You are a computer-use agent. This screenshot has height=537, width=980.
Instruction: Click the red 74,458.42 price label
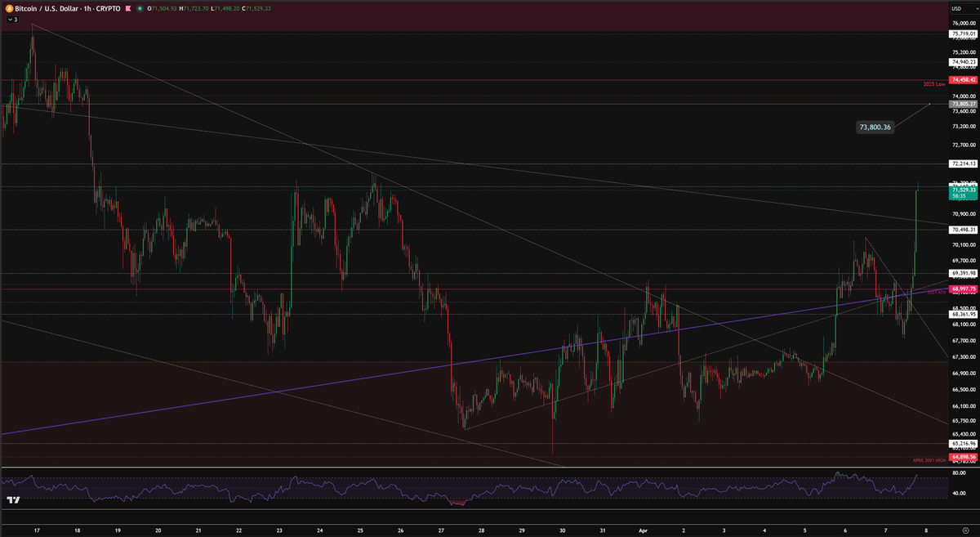coord(964,80)
